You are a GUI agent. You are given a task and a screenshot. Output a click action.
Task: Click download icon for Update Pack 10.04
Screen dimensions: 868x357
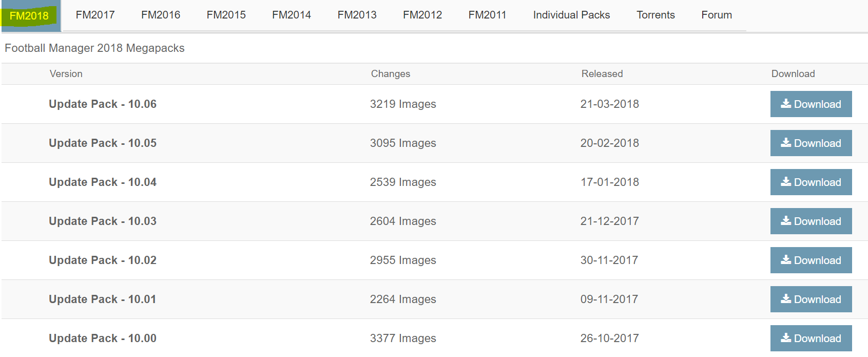[x=786, y=182]
